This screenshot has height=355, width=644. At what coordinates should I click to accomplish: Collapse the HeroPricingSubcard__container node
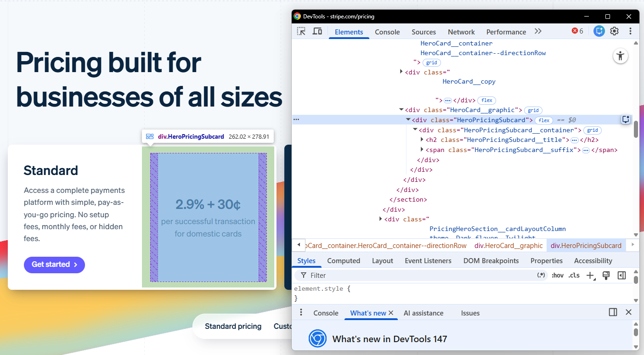415,130
